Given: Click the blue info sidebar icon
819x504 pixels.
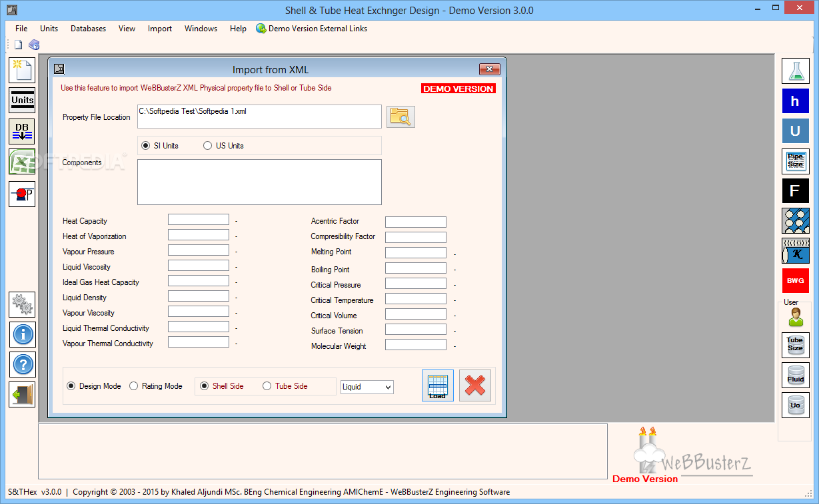Looking at the screenshot, I should [x=22, y=334].
